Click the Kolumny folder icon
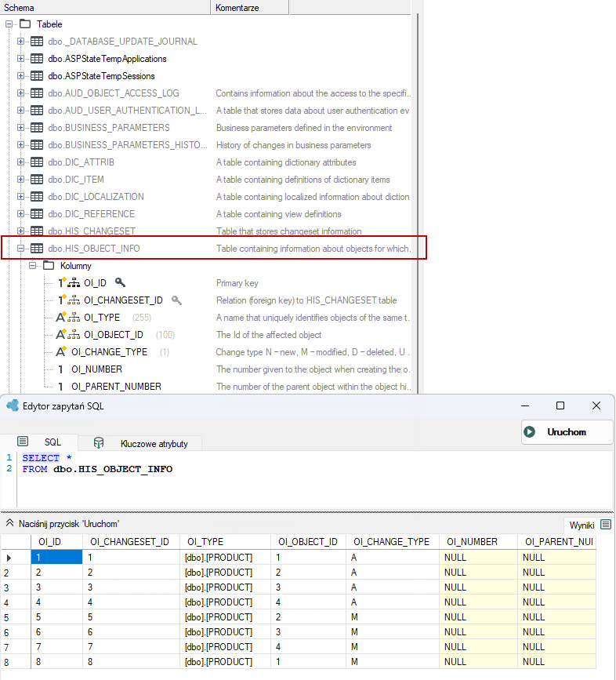Image resolution: width=616 pixels, height=680 pixels. pyautogui.click(x=49, y=265)
